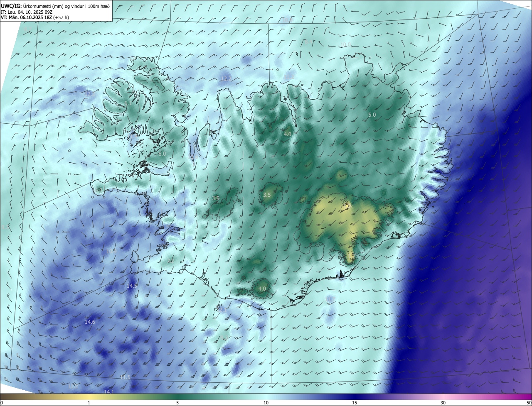The image size is (532, 406).
Task: Click the '11.2' value near the bottom left
Action: [x=73, y=386]
